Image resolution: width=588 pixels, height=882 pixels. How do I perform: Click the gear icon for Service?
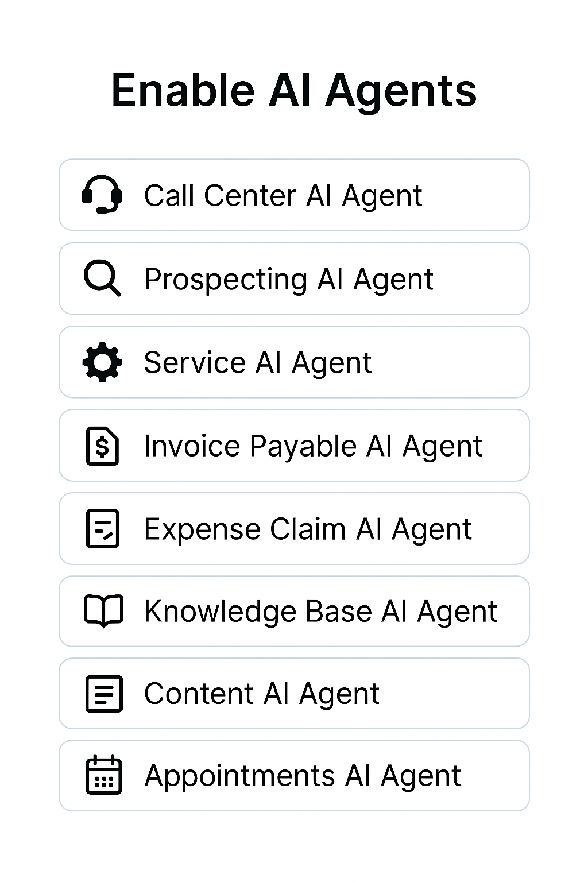pos(102,362)
